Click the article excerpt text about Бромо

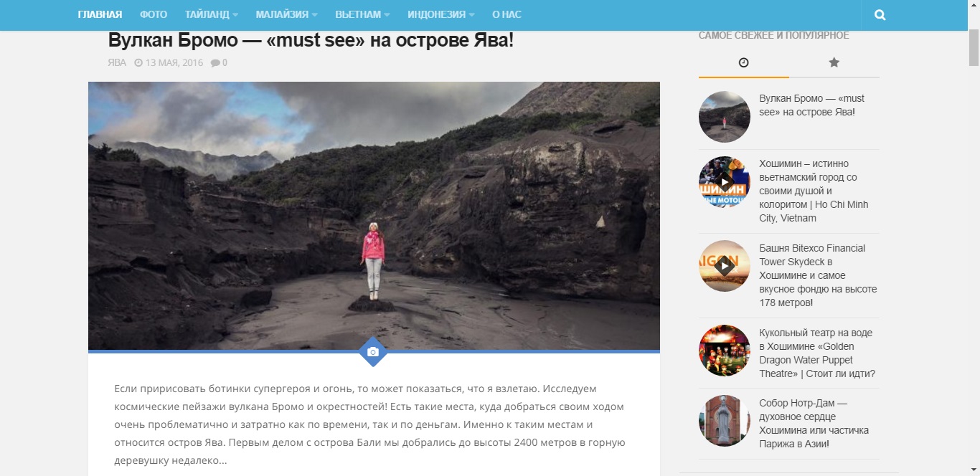pos(369,424)
